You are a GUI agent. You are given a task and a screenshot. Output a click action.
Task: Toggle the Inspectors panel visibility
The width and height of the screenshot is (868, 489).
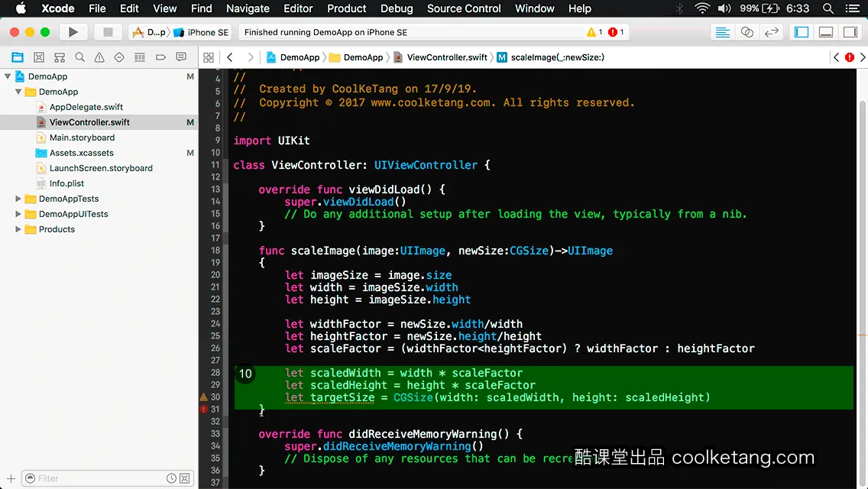point(850,32)
